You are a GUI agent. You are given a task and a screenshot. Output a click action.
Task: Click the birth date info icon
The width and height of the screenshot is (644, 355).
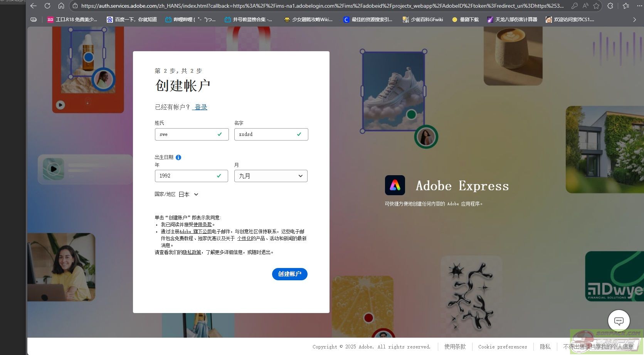(178, 157)
